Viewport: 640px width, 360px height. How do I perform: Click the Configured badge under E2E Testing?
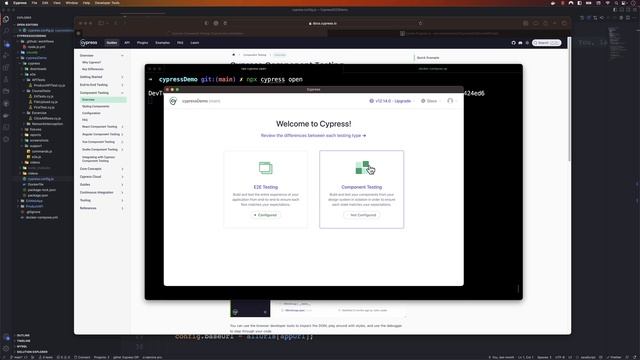pyautogui.click(x=265, y=215)
